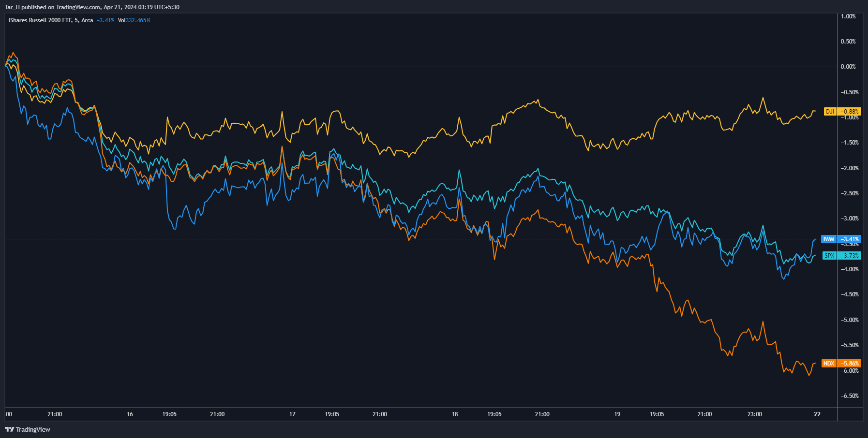Click date label 17 on time axis
The image size is (868, 438).
pos(292,414)
